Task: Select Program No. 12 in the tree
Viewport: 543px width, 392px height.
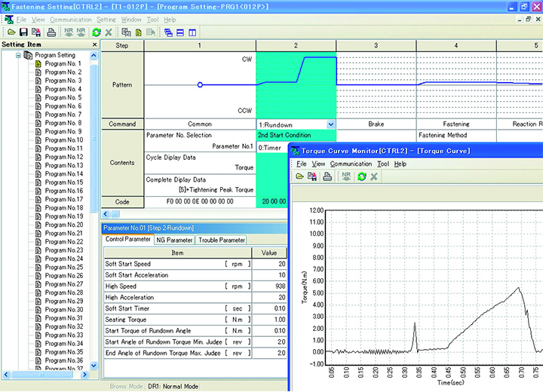Action: 63,157
